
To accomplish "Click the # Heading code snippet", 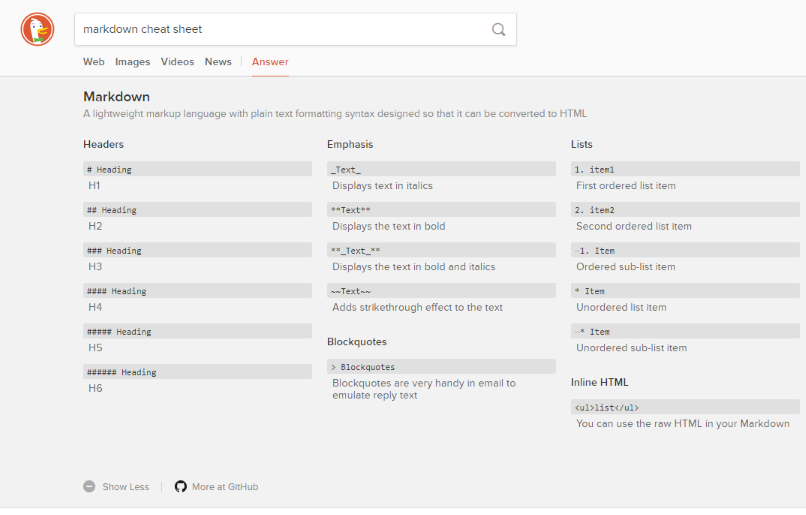I will click(109, 170).
